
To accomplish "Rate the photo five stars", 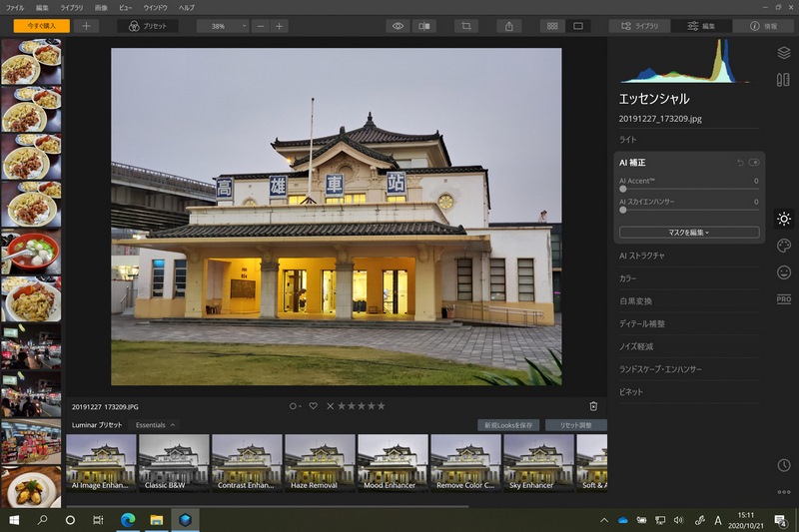I will 382,406.
